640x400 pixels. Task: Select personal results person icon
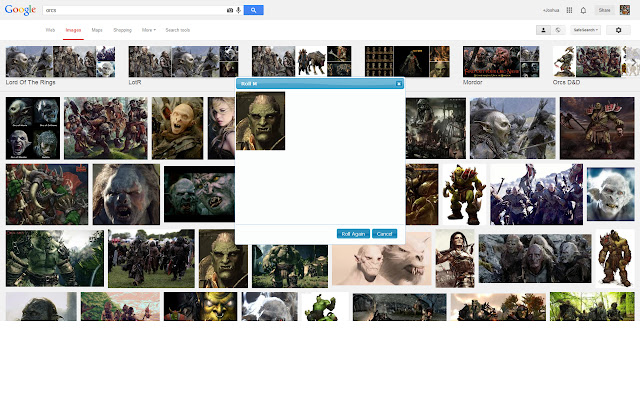coord(543,30)
